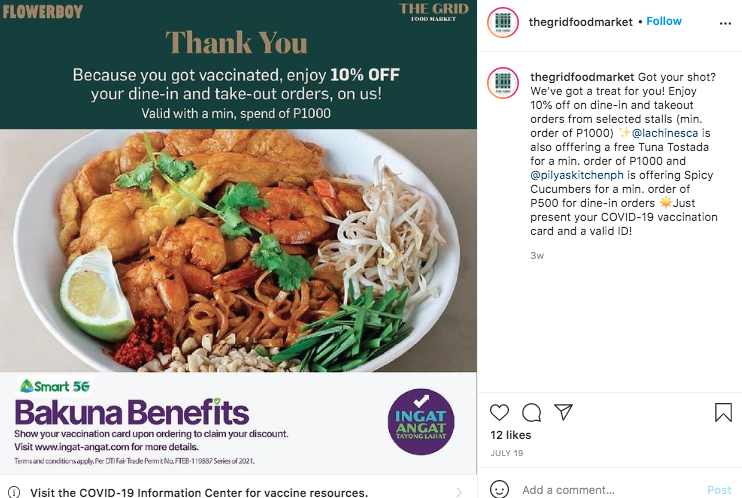Image resolution: width=742 pixels, height=498 pixels.
Task: Like the post with heart icon
Action: pos(499,412)
